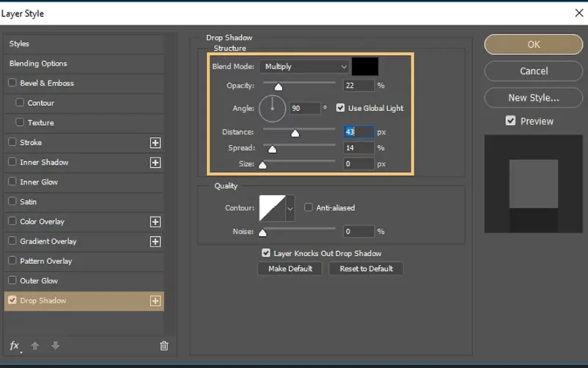This screenshot has width=588, height=368.
Task: Select the Satin effect row
Action: (x=84, y=202)
